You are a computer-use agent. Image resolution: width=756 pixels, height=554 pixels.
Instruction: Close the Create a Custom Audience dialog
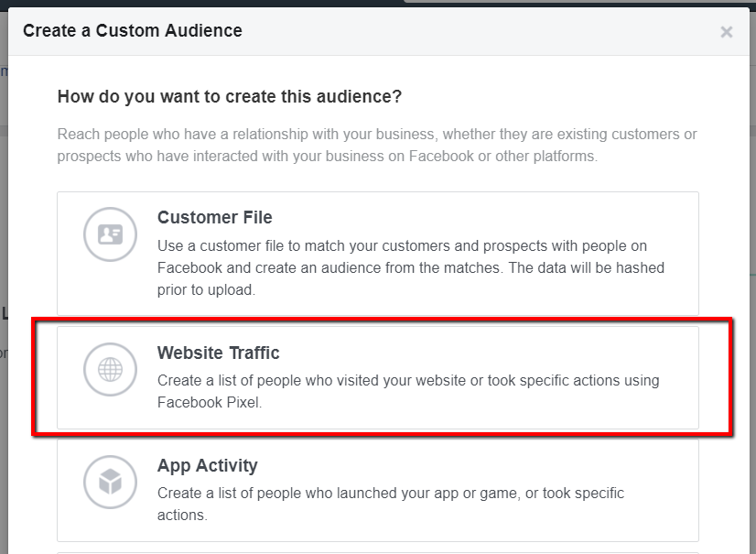click(x=727, y=32)
